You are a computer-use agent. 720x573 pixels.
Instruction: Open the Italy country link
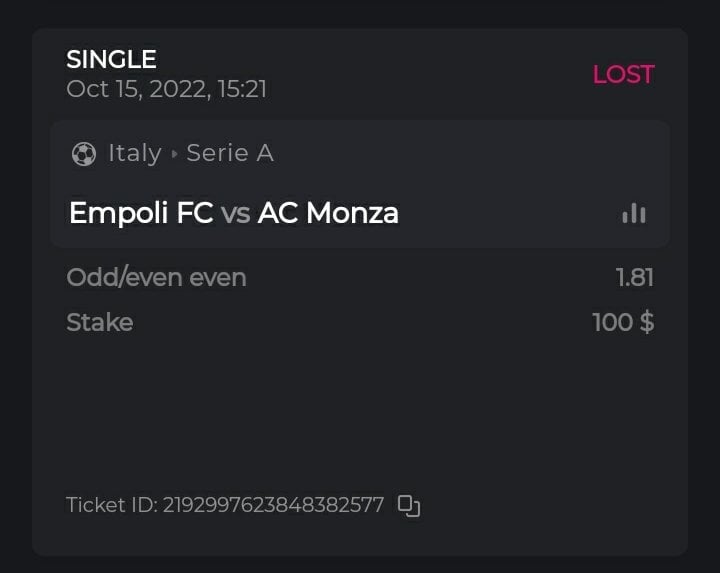[135, 153]
